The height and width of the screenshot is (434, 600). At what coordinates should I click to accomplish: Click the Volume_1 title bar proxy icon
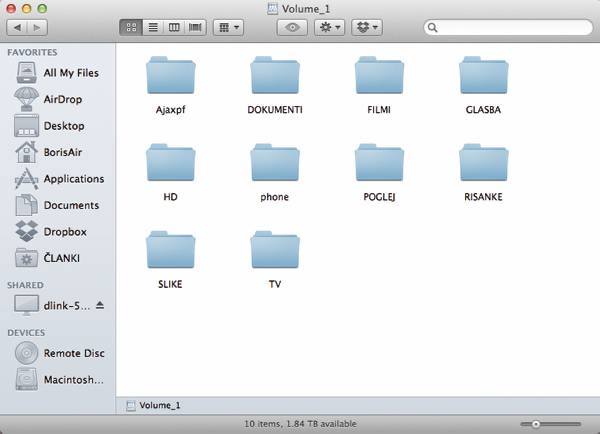tap(272, 8)
